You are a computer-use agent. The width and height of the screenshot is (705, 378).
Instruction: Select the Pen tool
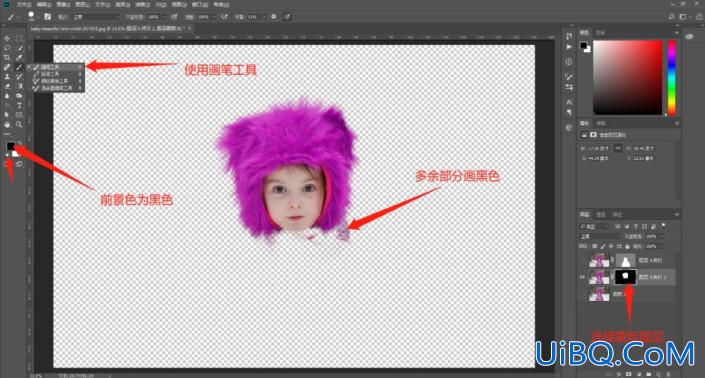[7, 106]
